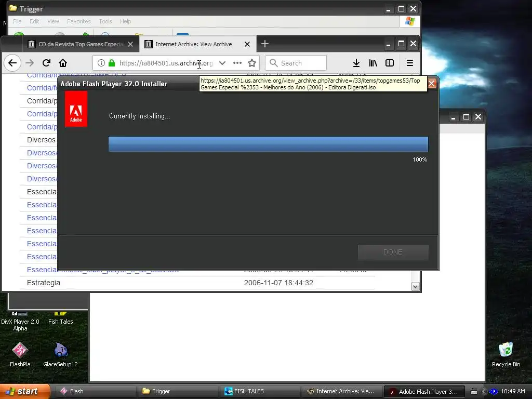Click the Adobe logo in installer
This screenshot has width=532, height=399.
click(76, 109)
